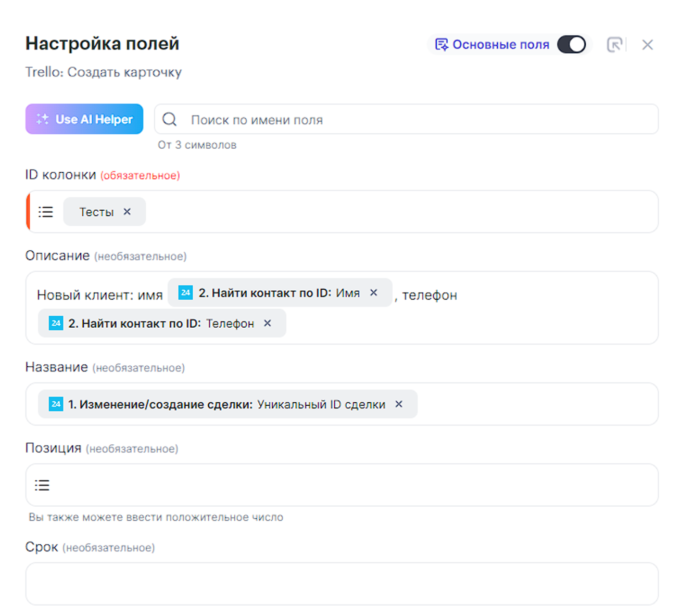682x616 pixels.
Task: Click the pop-out window icon
Action: [614, 45]
